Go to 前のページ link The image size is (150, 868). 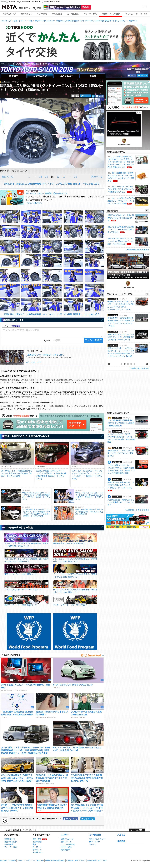point(7,177)
